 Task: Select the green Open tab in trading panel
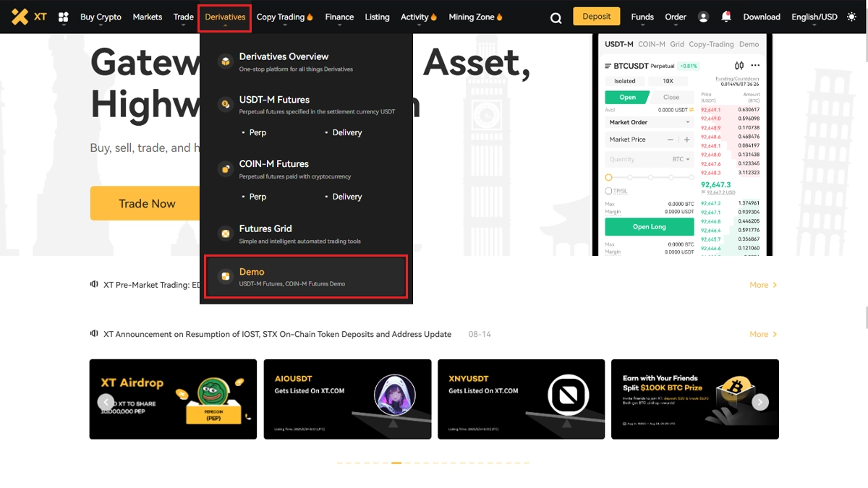click(627, 97)
